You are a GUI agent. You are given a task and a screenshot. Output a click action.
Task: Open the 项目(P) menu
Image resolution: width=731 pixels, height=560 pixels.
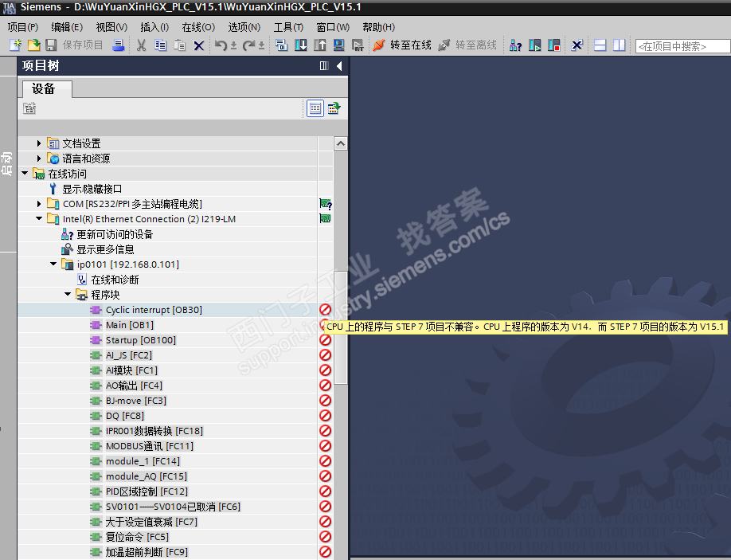[22, 27]
